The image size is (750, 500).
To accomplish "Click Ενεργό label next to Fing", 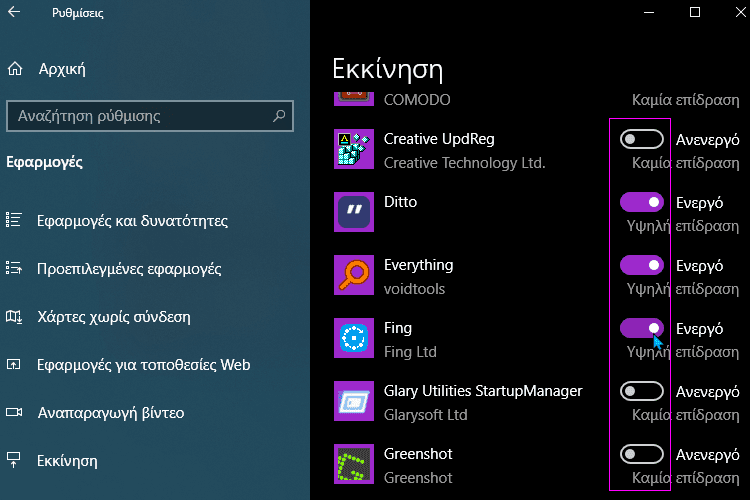I will coord(699,329).
